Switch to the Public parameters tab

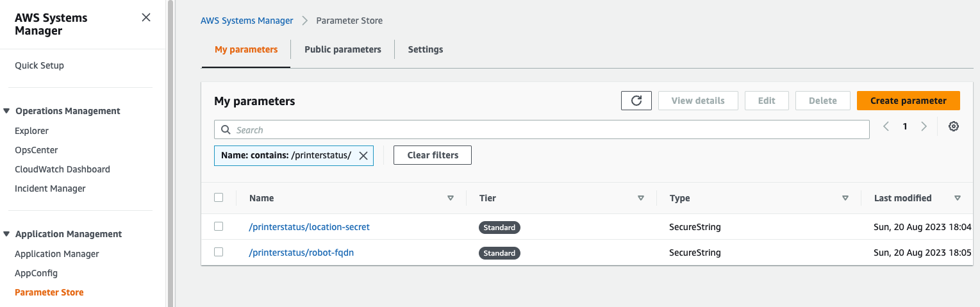point(342,49)
